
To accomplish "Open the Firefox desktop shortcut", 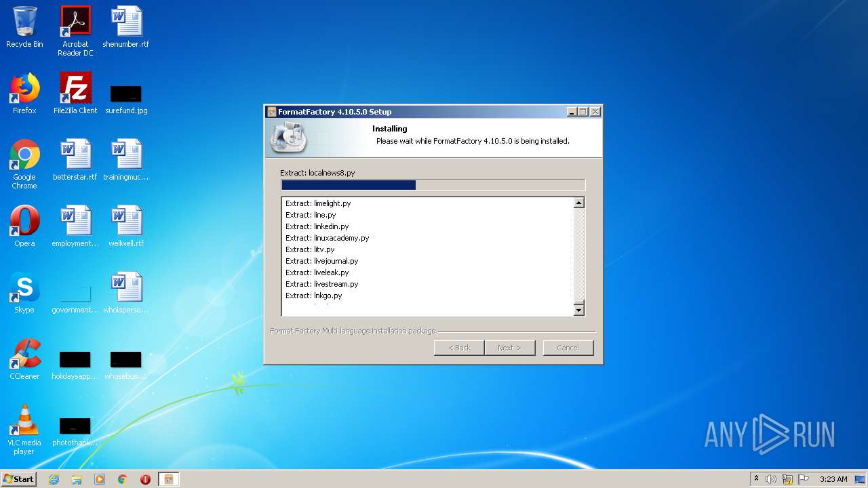I will click(x=24, y=94).
